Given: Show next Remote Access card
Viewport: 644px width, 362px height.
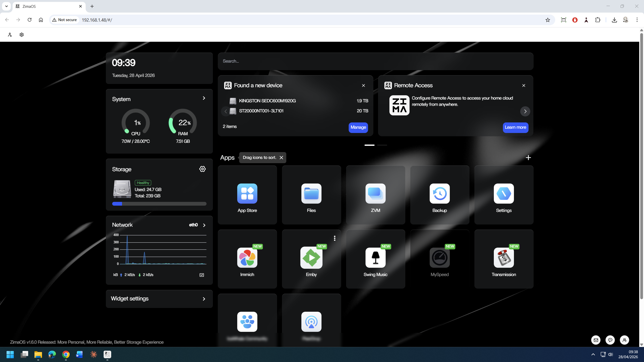Looking at the screenshot, I should pyautogui.click(x=525, y=111).
